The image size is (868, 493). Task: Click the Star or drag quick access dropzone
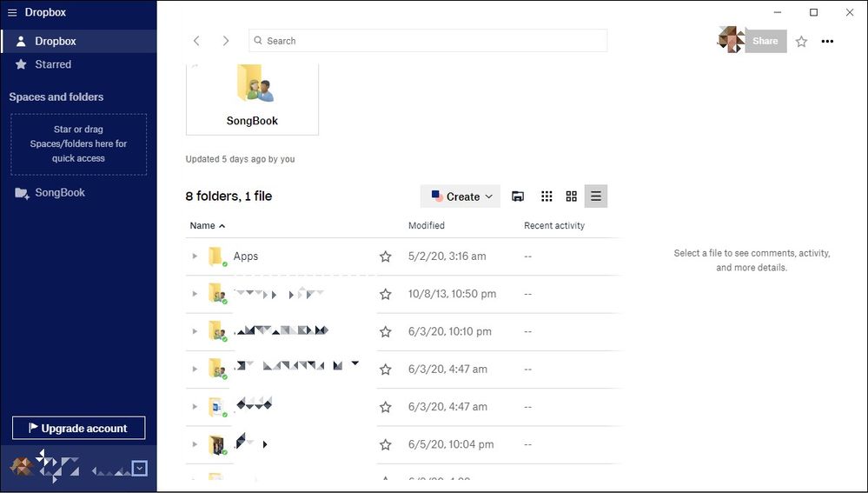[x=78, y=144]
